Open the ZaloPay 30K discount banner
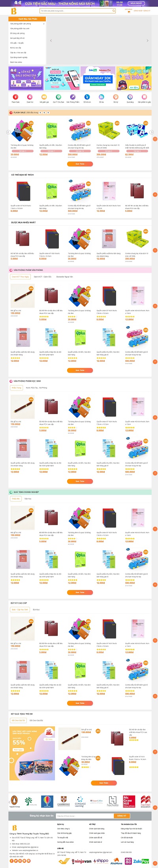This screenshot has height=868, width=158. point(98,78)
